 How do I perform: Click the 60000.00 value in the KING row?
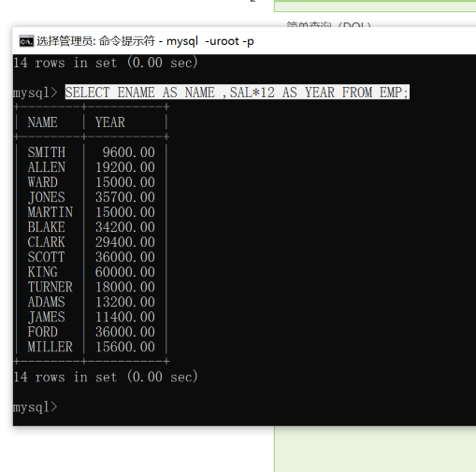tap(125, 272)
